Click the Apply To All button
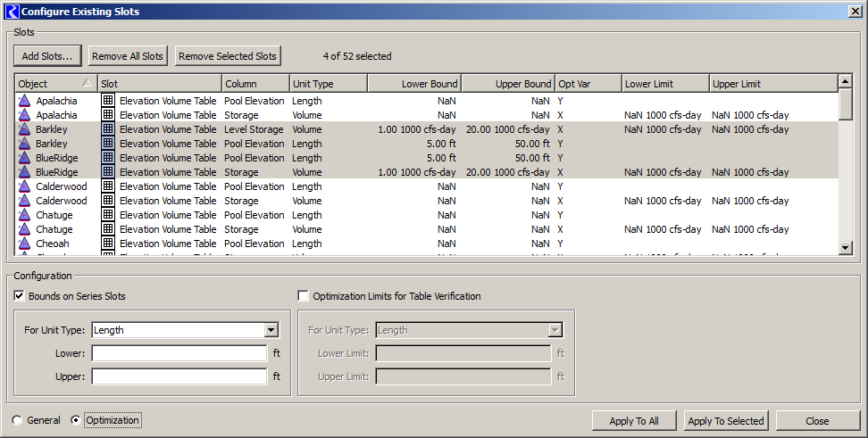This screenshot has height=438, width=868. [x=634, y=421]
